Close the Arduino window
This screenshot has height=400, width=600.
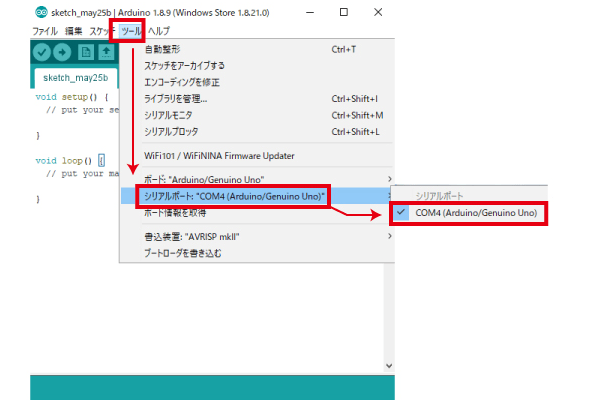point(378,12)
